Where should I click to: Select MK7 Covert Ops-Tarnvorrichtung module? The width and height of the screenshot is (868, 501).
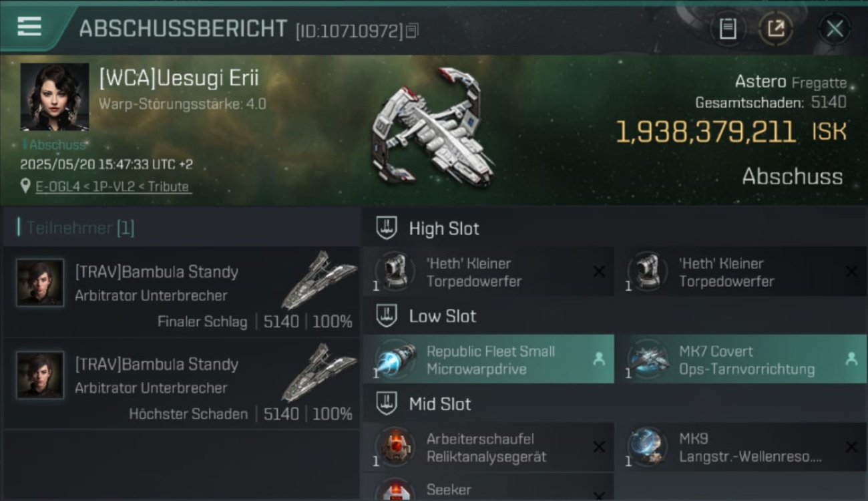pyautogui.click(x=740, y=359)
